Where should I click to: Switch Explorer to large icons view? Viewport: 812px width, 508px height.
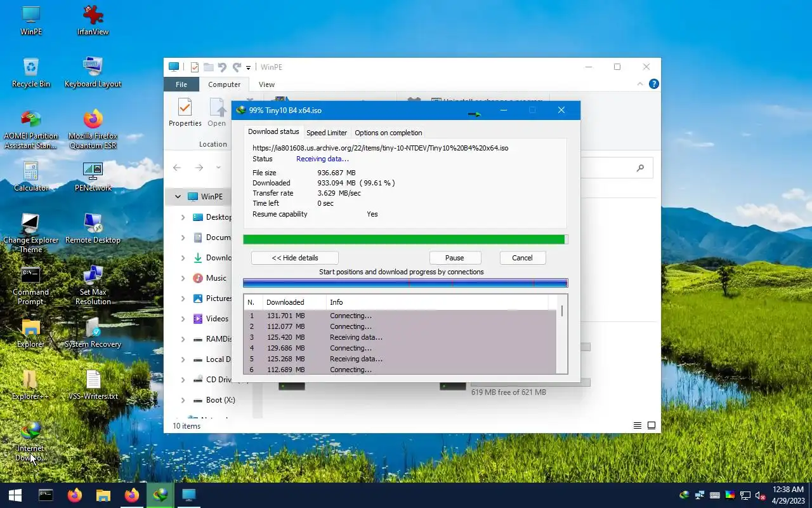pyautogui.click(x=652, y=425)
